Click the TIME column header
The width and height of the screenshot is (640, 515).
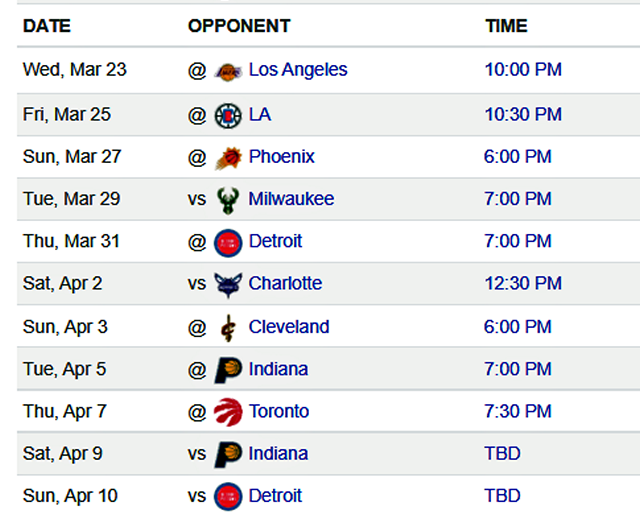[506, 26]
